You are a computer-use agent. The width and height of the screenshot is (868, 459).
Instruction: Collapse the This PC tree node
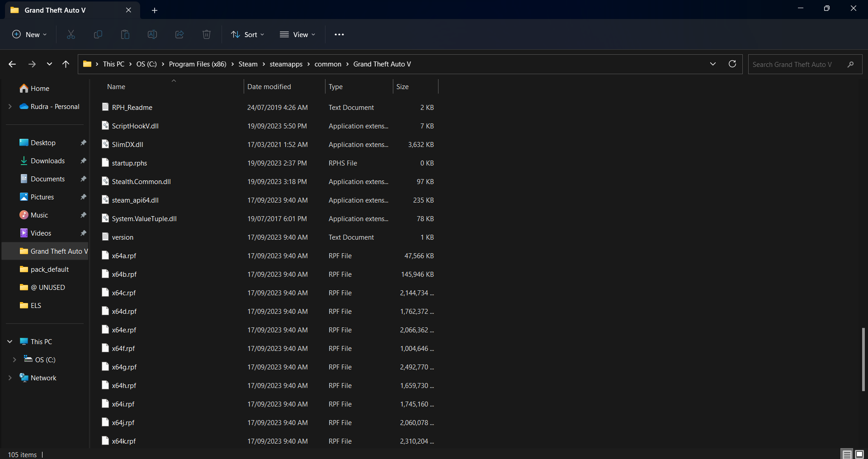tap(10, 341)
